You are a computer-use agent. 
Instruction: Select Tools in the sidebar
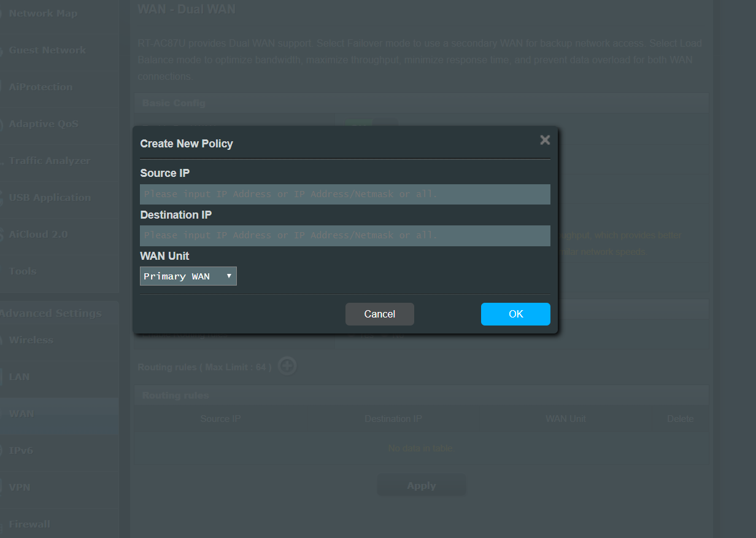pyautogui.click(x=23, y=271)
